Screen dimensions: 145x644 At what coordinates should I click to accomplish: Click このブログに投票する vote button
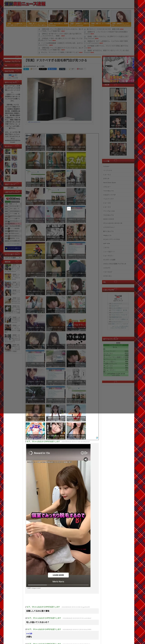pos(13,248)
